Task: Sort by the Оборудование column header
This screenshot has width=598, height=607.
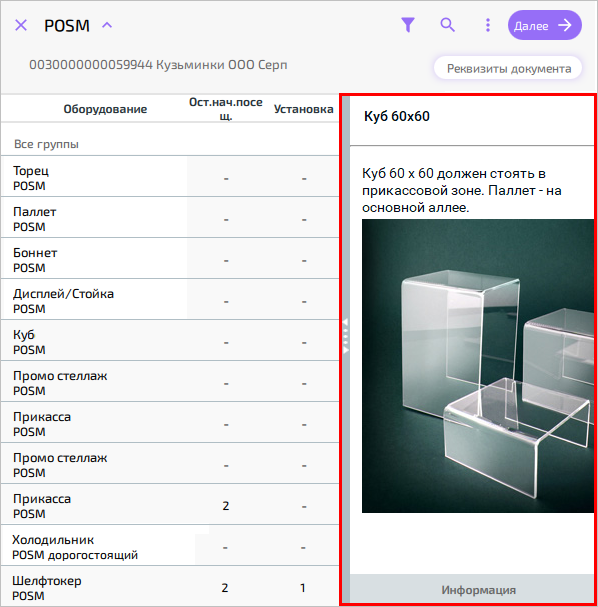Action: click(x=105, y=109)
